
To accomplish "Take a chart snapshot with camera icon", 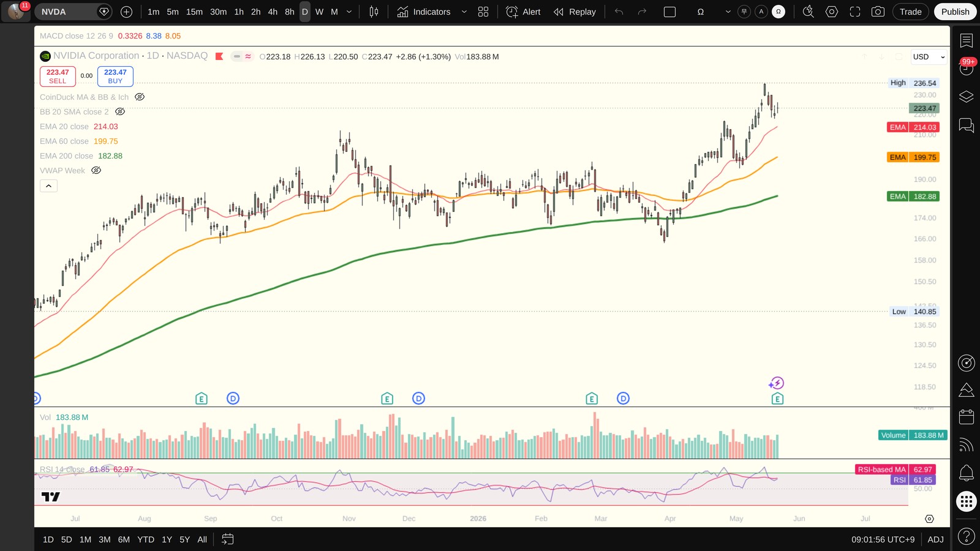I will tap(878, 12).
